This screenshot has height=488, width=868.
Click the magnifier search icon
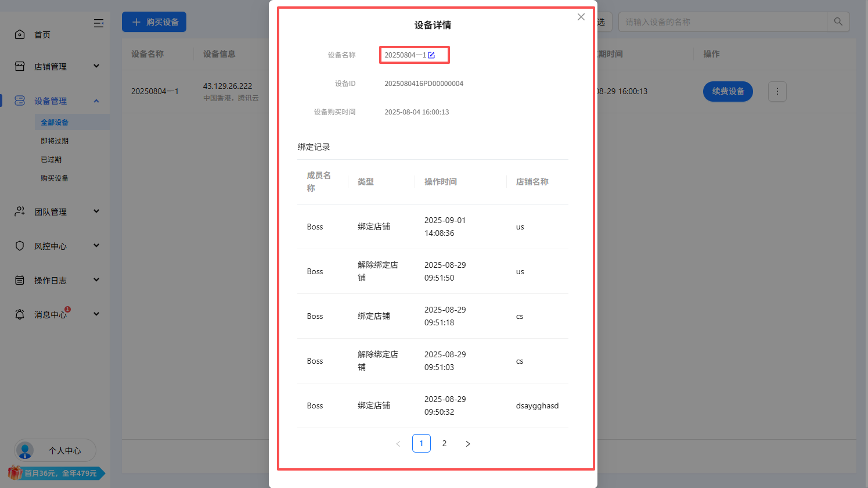click(838, 21)
